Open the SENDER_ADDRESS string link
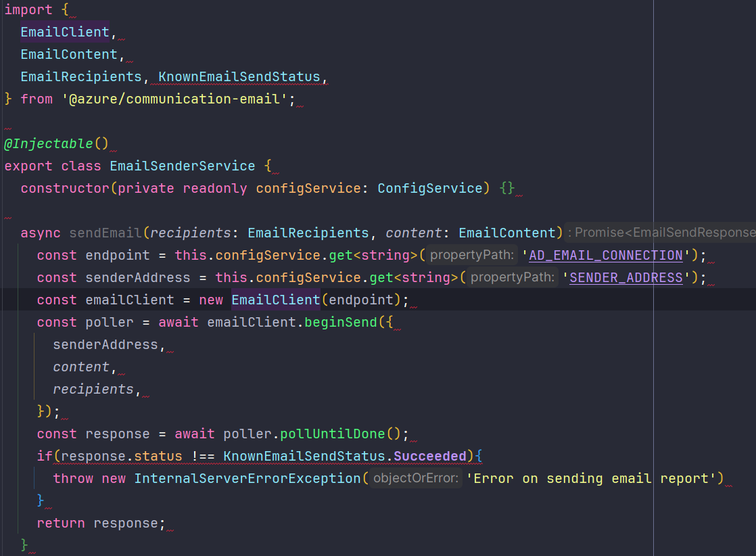The height and width of the screenshot is (556, 756). (x=626, y=277)
